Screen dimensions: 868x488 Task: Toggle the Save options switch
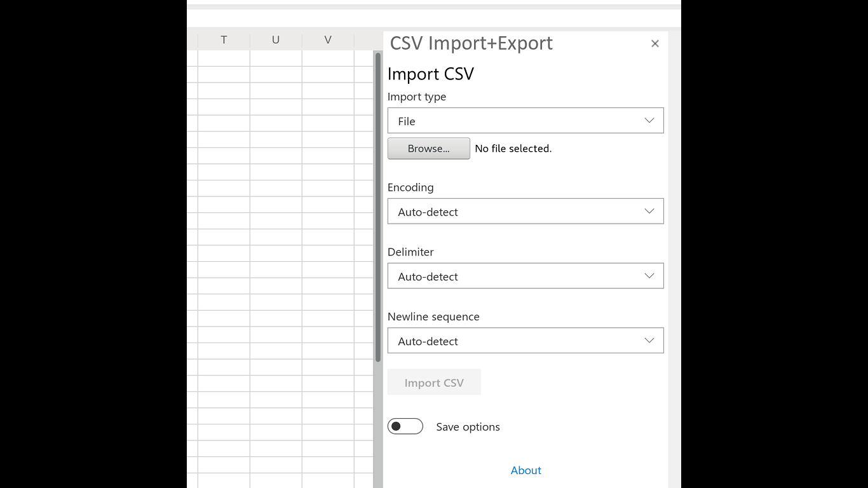pos(405,426)
